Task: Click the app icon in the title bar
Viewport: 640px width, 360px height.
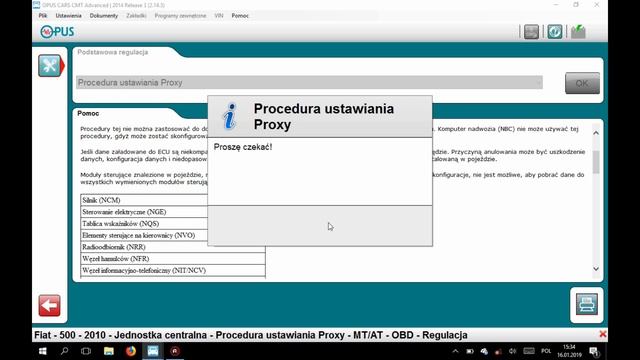Action: [x=36, y=5]
